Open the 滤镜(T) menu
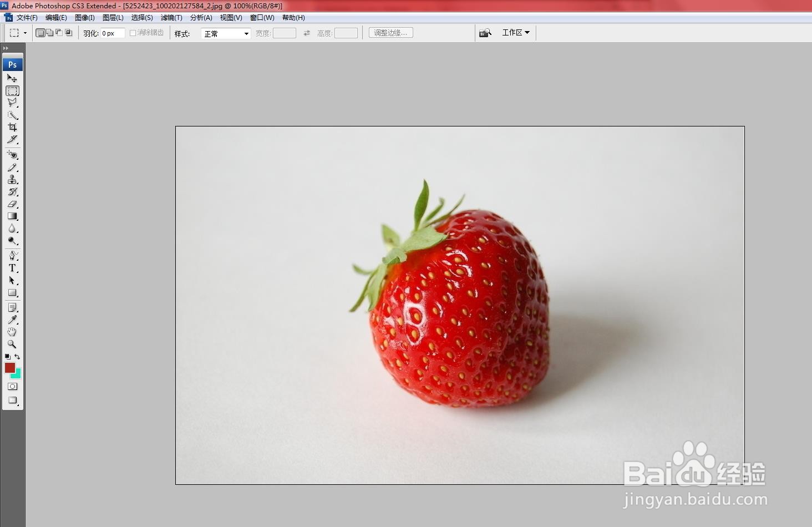 click(171, 18)
